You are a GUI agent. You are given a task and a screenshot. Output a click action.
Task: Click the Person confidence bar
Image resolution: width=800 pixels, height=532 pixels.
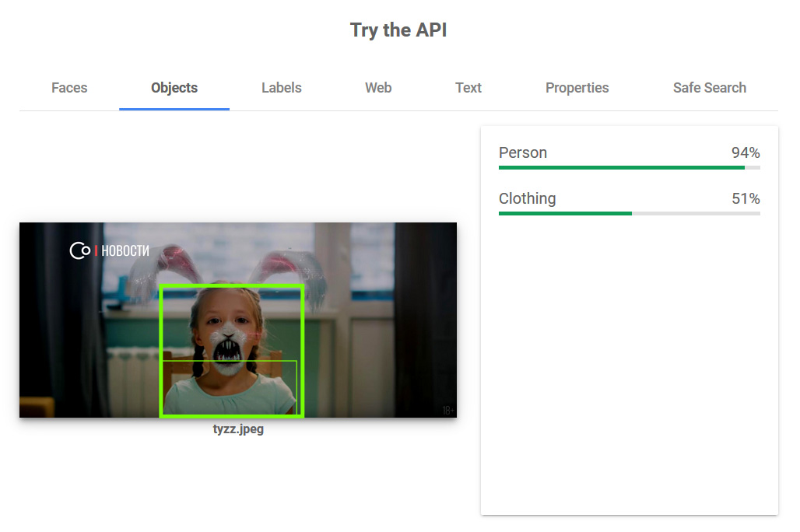click(x=629, y=167)
